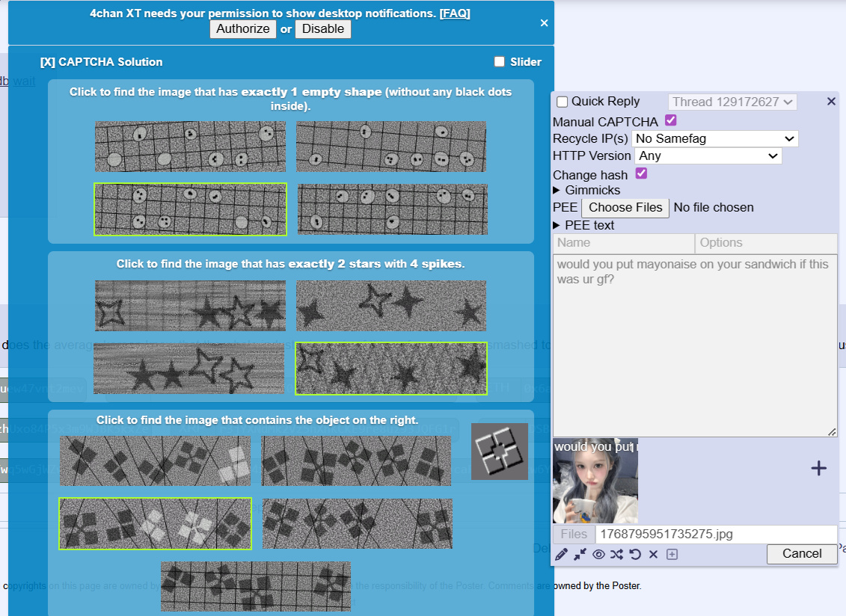Add a new post with the large plus icon

818,468
